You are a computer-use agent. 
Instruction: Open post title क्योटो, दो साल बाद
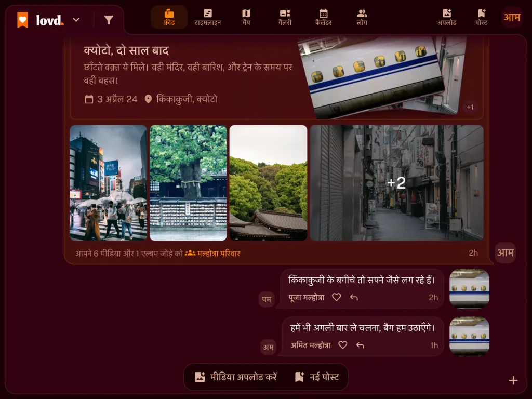126,50
